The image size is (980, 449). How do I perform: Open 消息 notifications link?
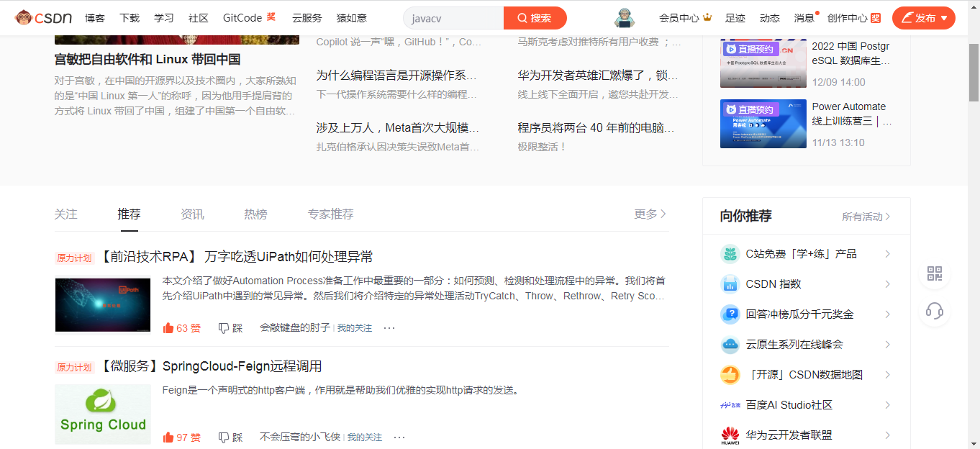[804, 18]
